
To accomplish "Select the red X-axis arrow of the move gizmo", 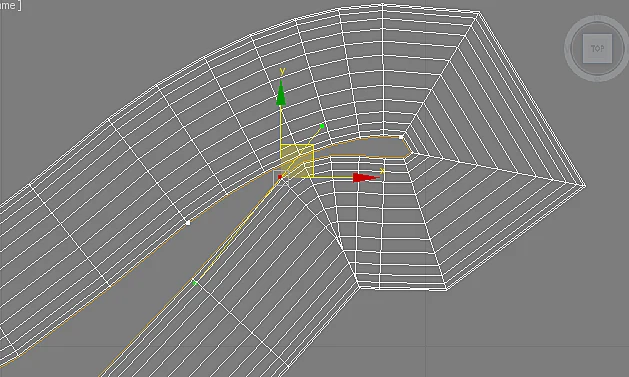I will (365, 178).
